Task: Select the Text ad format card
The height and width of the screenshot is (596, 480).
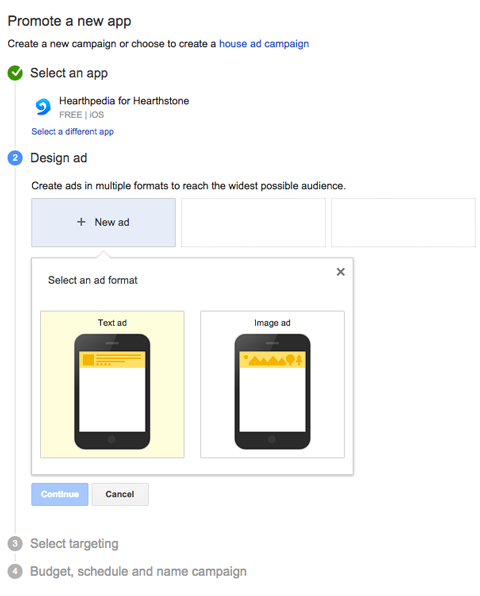Action: click(112, 384)
